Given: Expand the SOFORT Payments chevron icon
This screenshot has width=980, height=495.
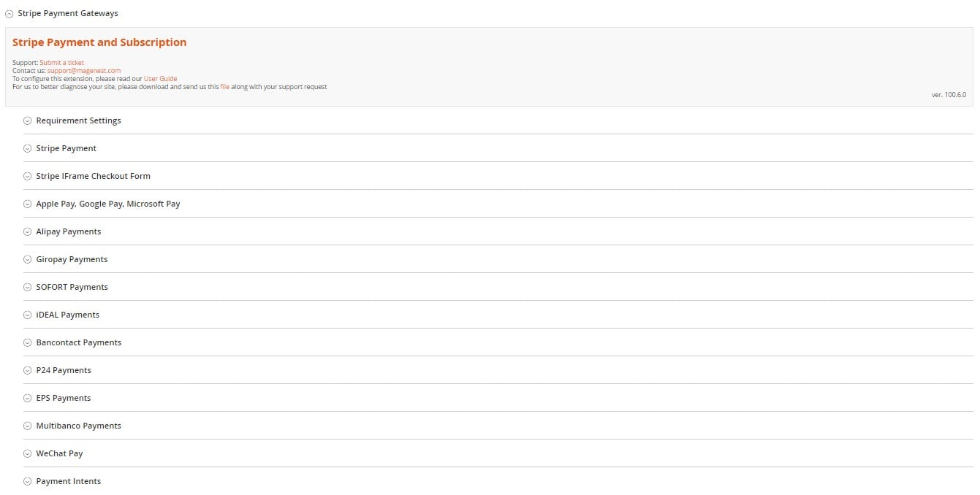Looking at the screenshot, I should tap(28, 288).
